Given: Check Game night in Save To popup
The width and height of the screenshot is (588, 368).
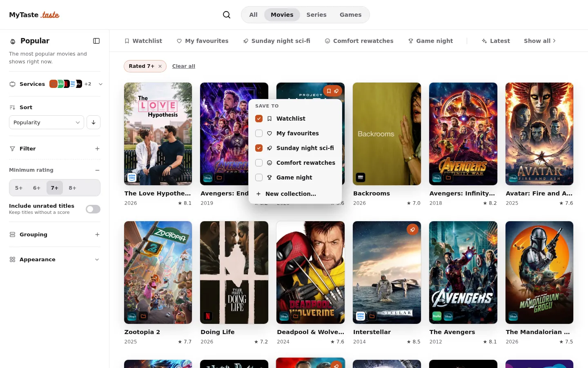Looking at the screenshot, I should [259, 177].
